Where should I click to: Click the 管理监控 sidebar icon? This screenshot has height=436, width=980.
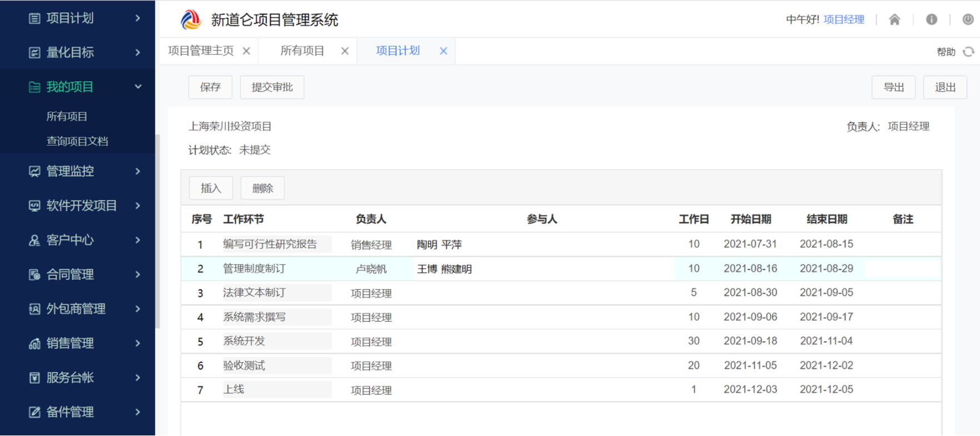34,172
